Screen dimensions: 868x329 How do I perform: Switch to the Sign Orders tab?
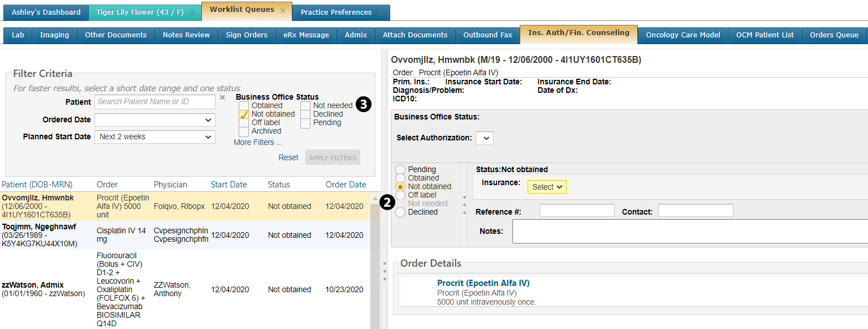click(x=247, y=35)
